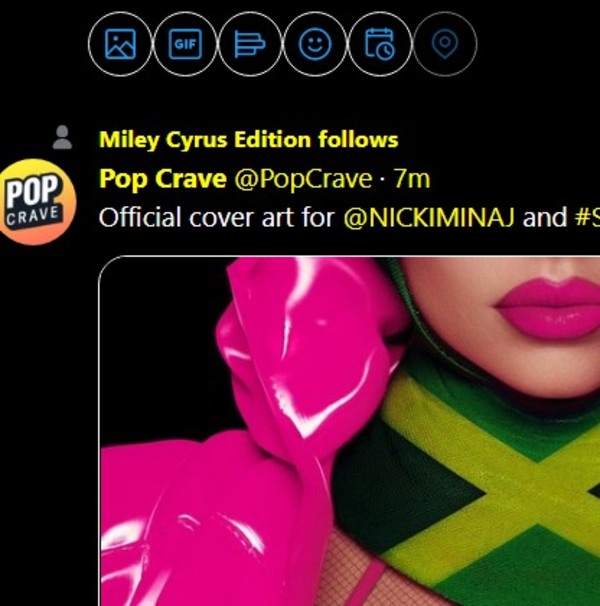Open the emoji picker

pos(315,45)
